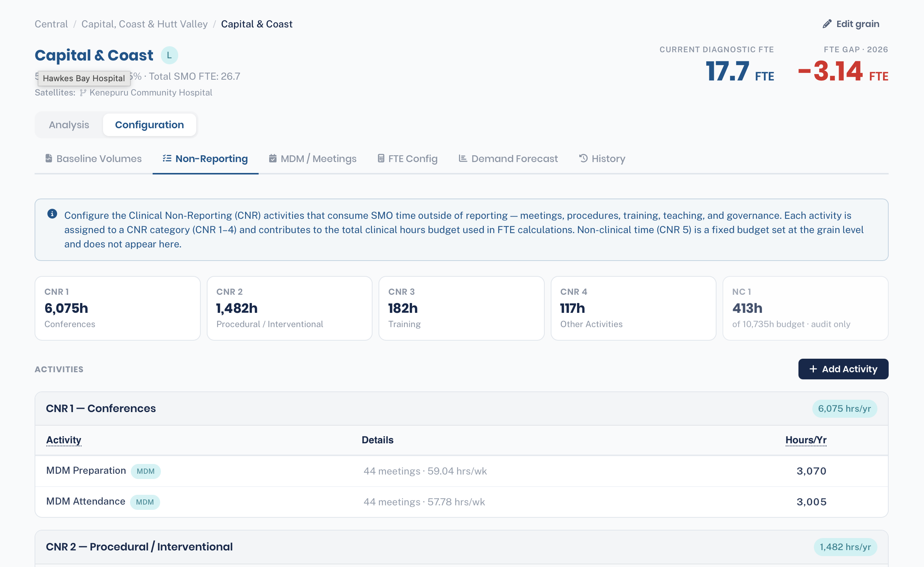Image resolution: width=924 pixels, height=567 pixels.
Task: Open the FTE Config tab
Action: [x=407, y=159]
